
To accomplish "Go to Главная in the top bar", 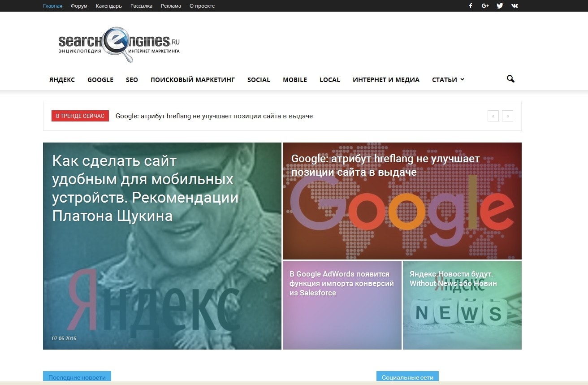I will 52,6.
